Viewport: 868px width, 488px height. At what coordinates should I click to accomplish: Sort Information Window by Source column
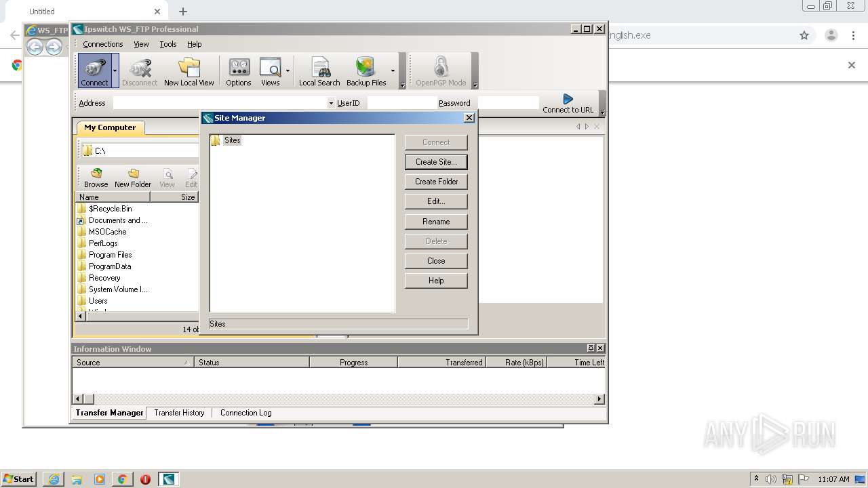pyautogui.click(x=133, y=363)
